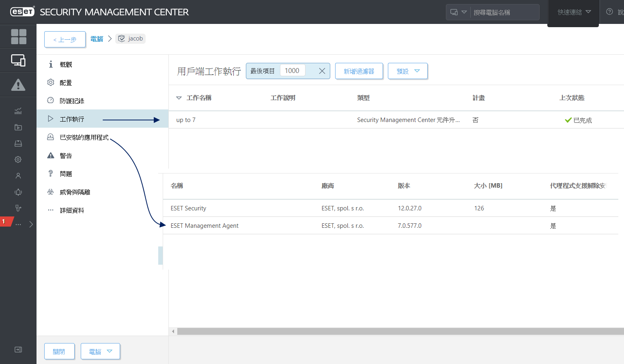Click the 已完成 status cell
The height and width of the screenshot is (364, 624).
pos(579,120)
